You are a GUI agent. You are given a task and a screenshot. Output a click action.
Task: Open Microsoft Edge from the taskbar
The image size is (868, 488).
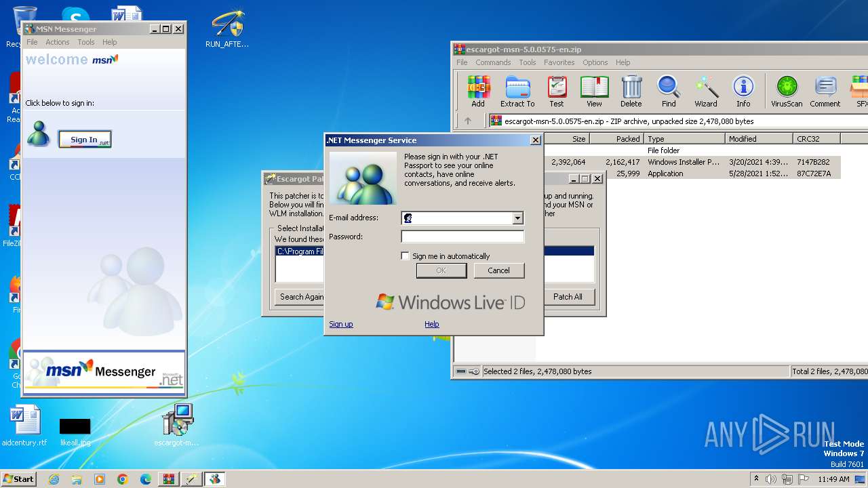click(x=146, y=479)
